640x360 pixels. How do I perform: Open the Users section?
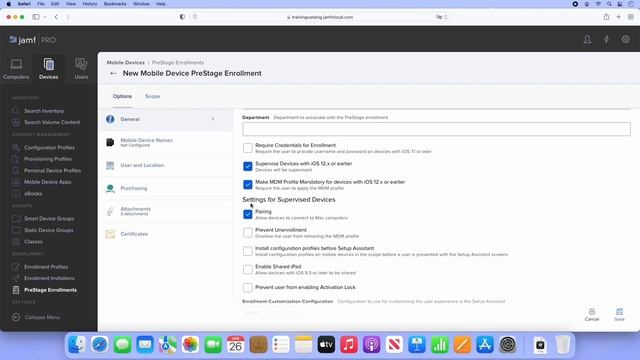click(81, 69)
